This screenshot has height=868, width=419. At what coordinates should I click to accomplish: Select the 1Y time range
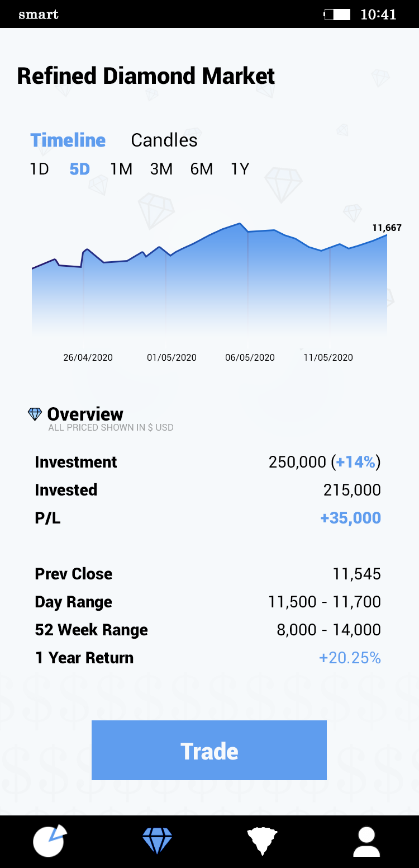pos(240,169)
